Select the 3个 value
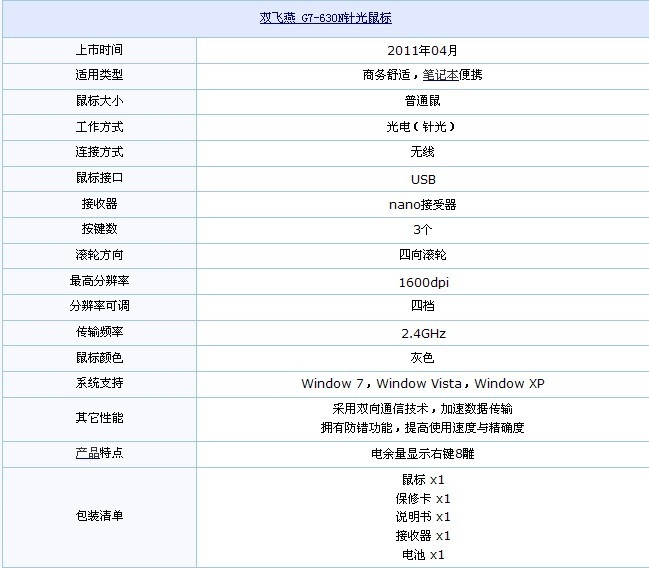Viewport: 649px width, 568px height. (422, 229)
